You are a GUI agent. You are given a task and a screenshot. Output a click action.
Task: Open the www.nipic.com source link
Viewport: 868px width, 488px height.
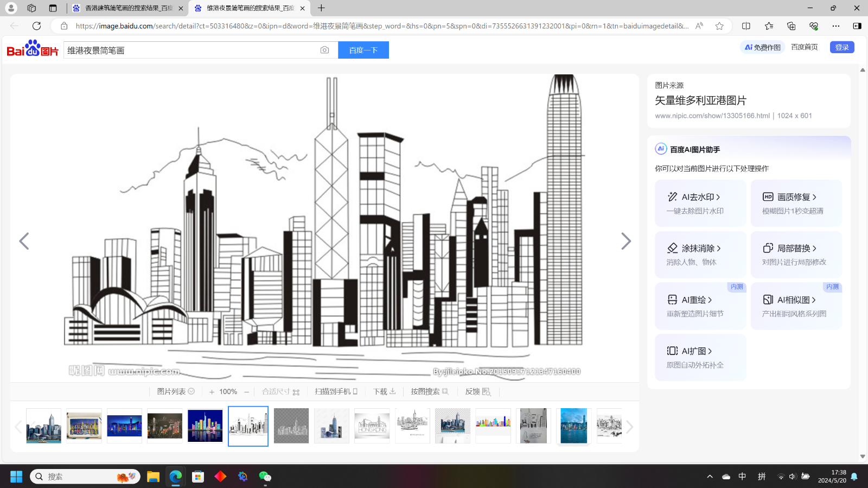click(712, 116)
